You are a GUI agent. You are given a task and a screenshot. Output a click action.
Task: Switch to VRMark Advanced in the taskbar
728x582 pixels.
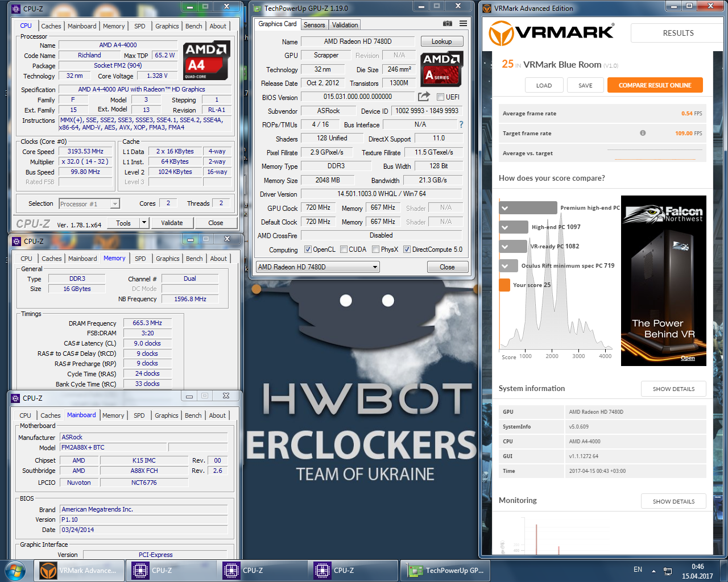pyautogui.click(x=80, y=571)
